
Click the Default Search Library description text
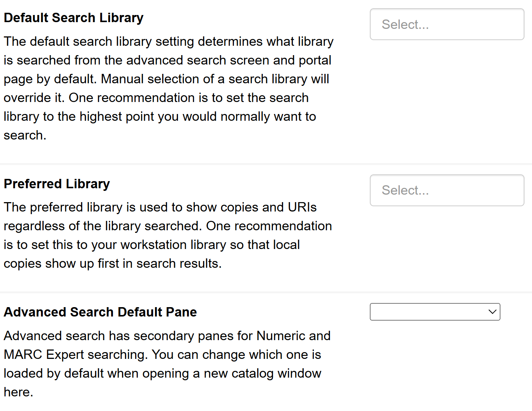pos(168,88)
